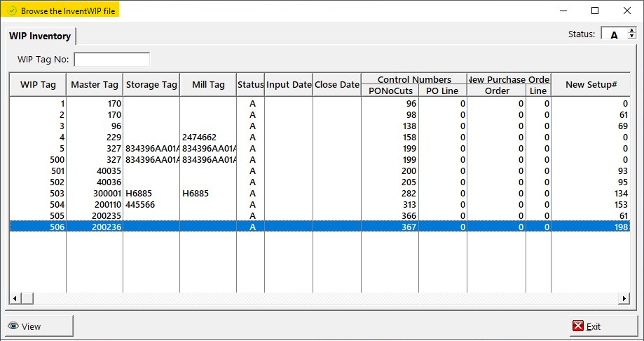Select row with WIP Tag 1

[x=320, y=104]
